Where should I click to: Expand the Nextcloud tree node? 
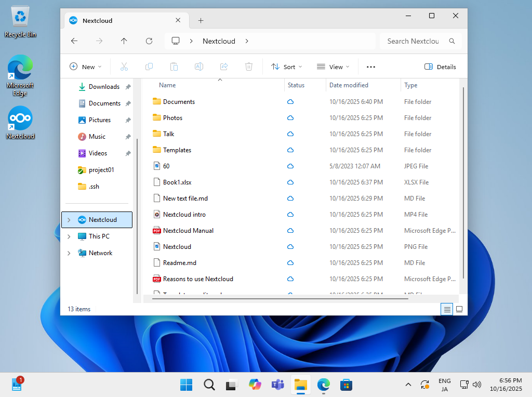coord(69,220)
